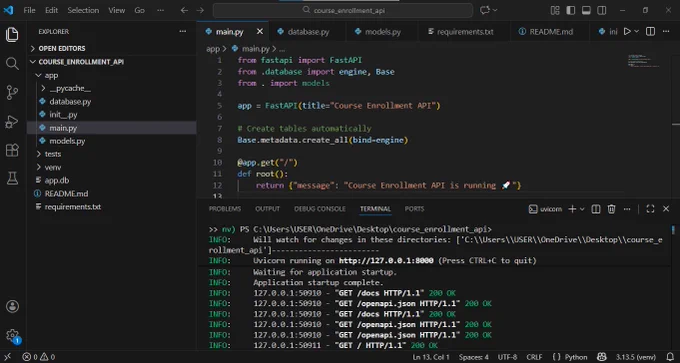Select Python interpreter 3.13.5 (venv)

(x=636, y=357)
